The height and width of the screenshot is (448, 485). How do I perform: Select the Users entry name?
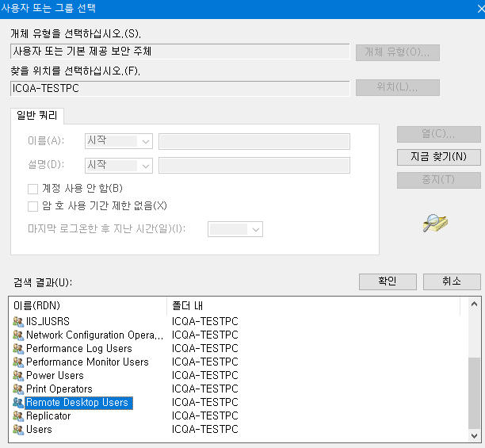point(39,430)
